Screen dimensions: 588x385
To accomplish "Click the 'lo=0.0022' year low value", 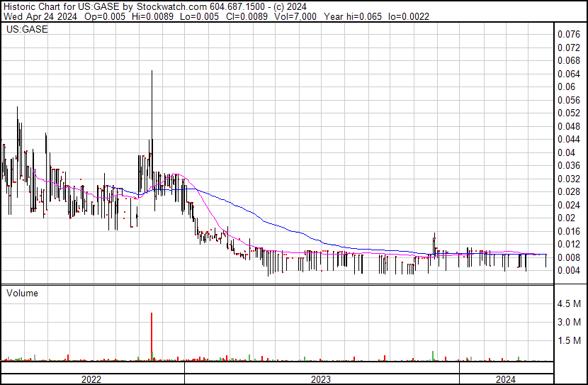I will 408,16.
